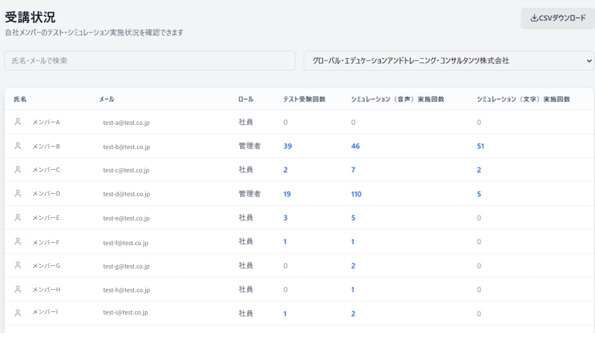
Task: Click the search field for 氏名・メール
Action: pos(150,60)
